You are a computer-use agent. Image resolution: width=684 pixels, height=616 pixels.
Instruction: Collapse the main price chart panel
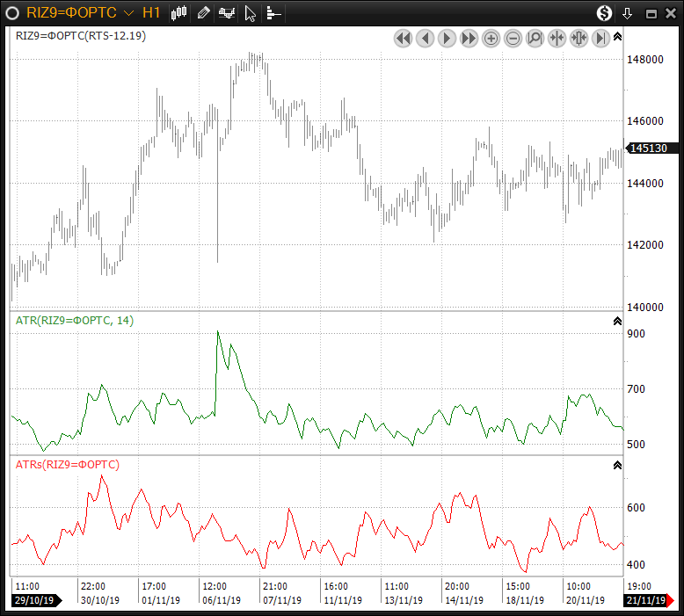click(x=617, y=37)
